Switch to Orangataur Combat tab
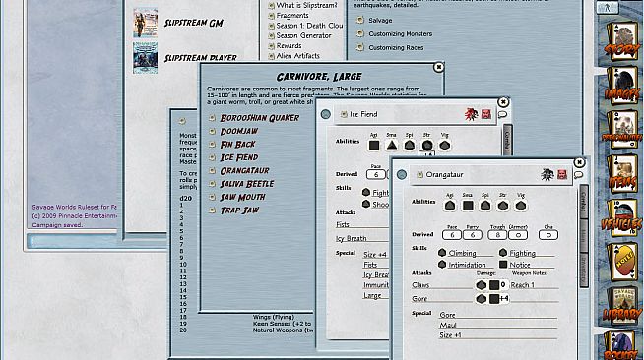Screen dimensions: 644x360 [x=584, y=202]
